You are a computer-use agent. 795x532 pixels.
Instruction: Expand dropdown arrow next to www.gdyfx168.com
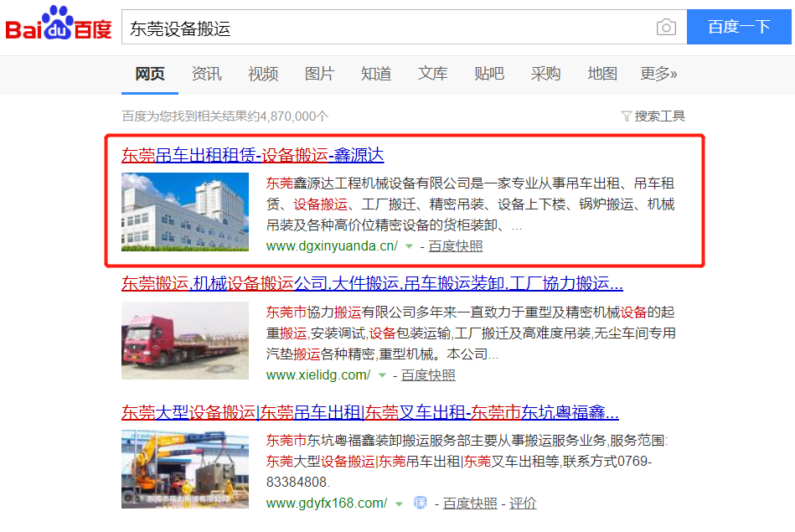pos(399,504)
